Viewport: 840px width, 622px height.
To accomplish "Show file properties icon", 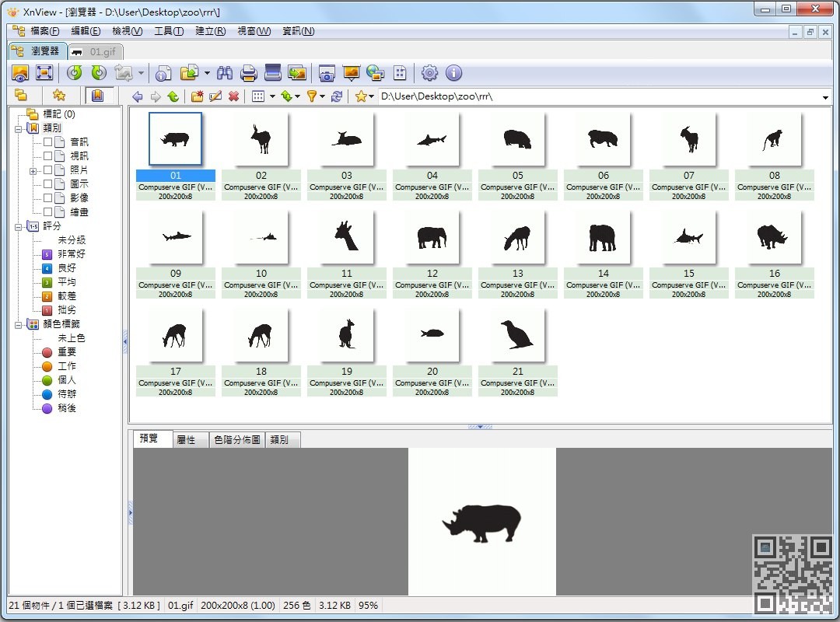I will click(x=163, y=73).
